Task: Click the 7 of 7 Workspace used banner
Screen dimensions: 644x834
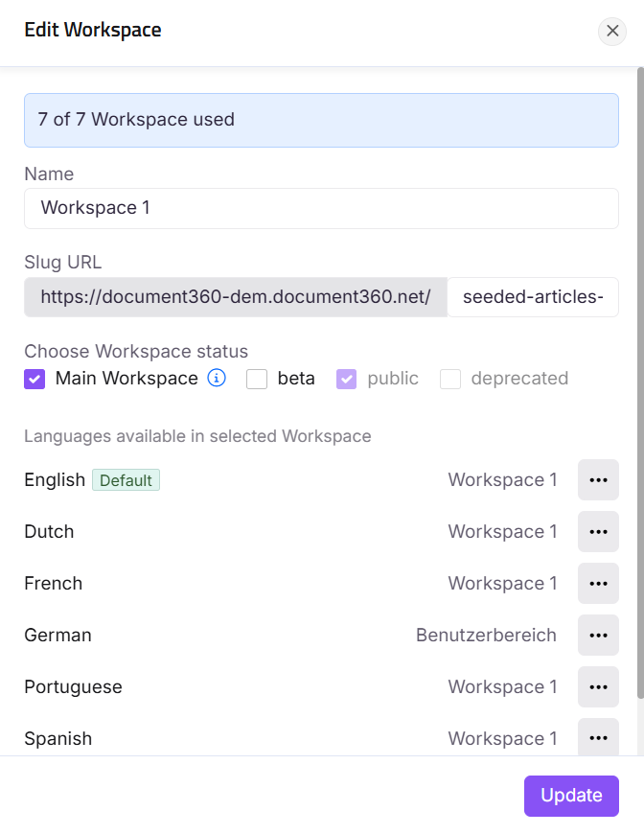Action: click(x=321, y=119)
